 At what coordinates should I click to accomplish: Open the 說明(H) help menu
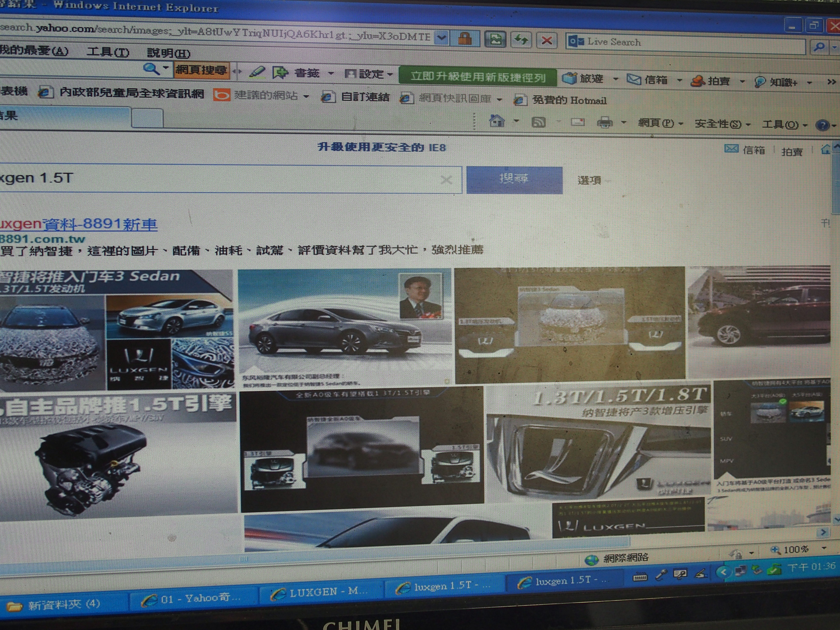click(169, 53)
